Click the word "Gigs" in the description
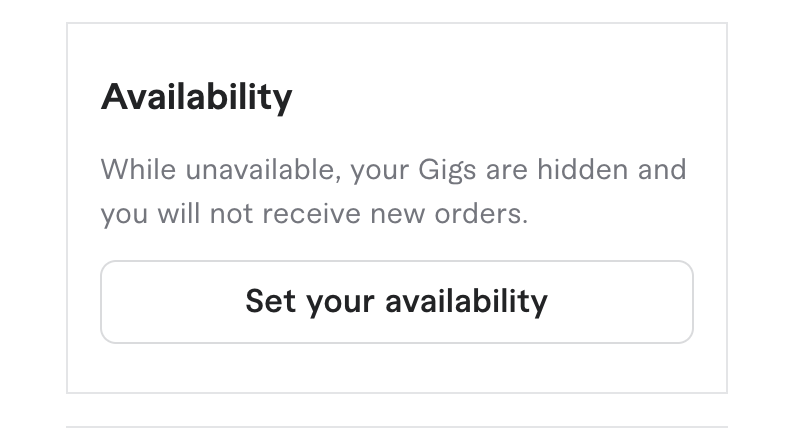This screenshot has width=796, height=428. coord(445,169)
